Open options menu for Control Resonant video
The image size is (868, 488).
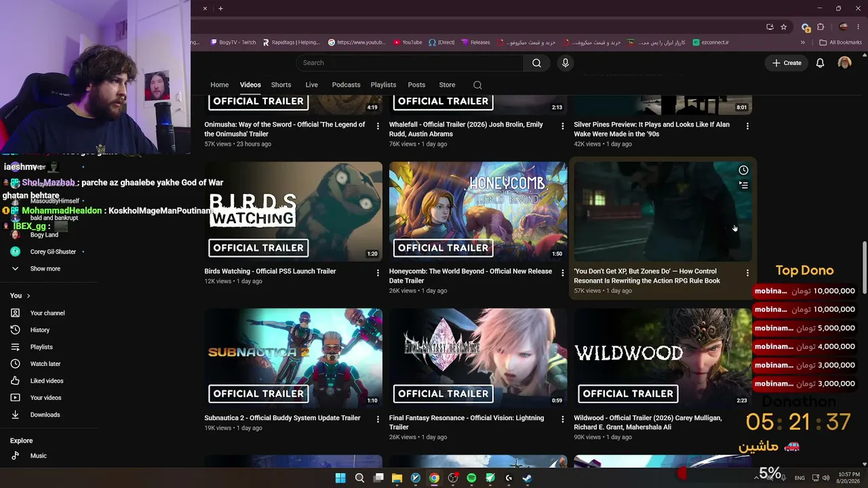point(747,272)
